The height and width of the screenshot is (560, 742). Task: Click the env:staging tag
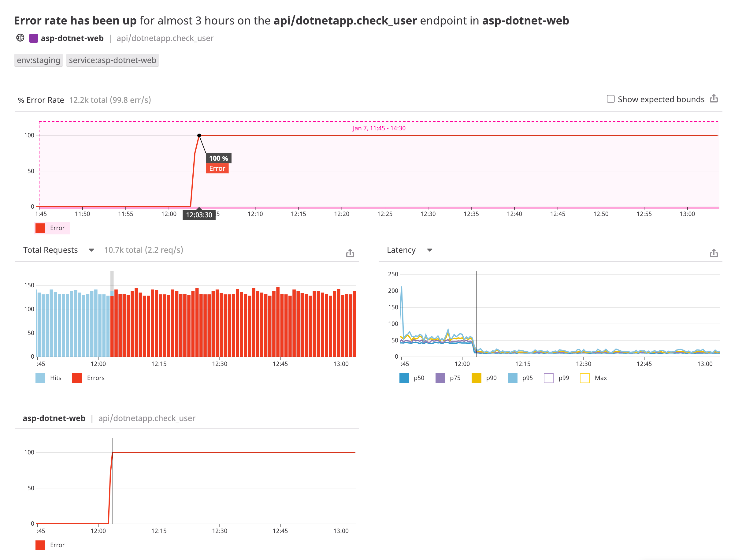pyautogui.click(x=38, y=60)
